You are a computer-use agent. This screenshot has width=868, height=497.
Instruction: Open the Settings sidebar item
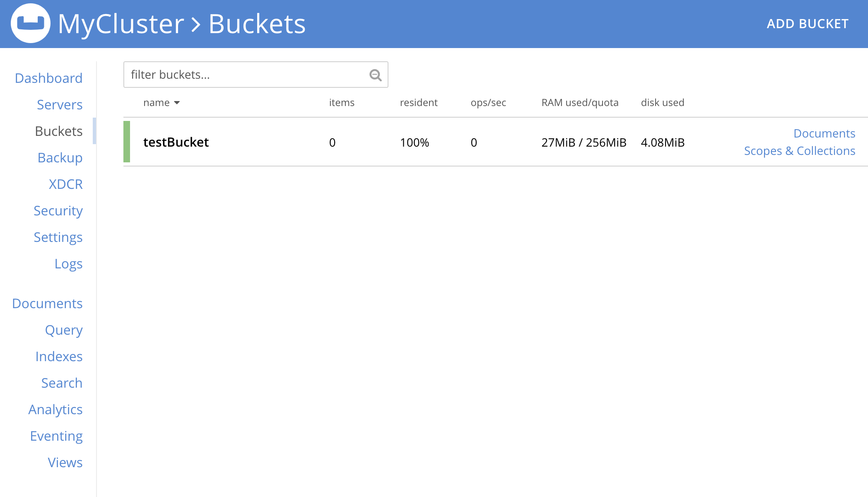[58, 237]
